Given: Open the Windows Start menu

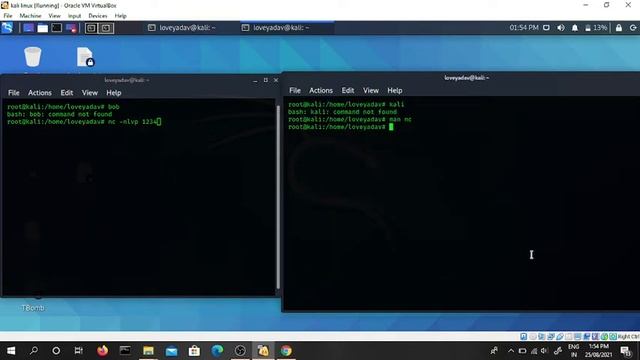Looking at the screenshot, I should point(11,351).
